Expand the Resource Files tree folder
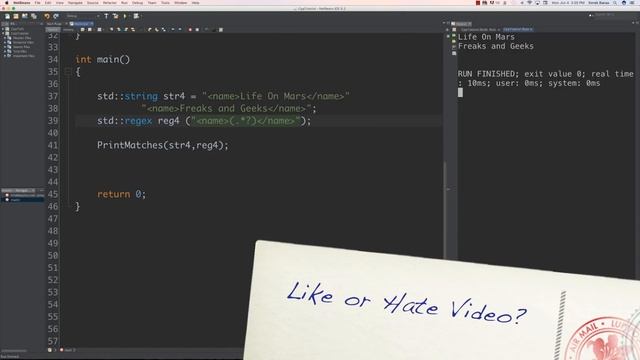640x360 pixels. (4, 42)
